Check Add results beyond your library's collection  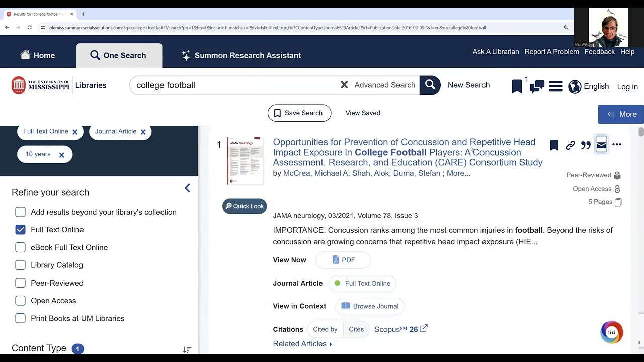point(20,212)
